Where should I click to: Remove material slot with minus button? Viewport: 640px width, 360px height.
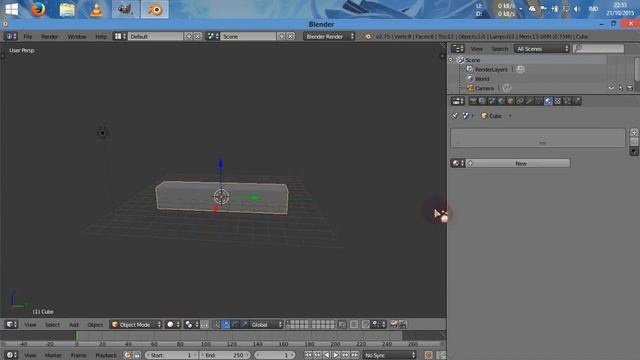(x=634, y=141)
